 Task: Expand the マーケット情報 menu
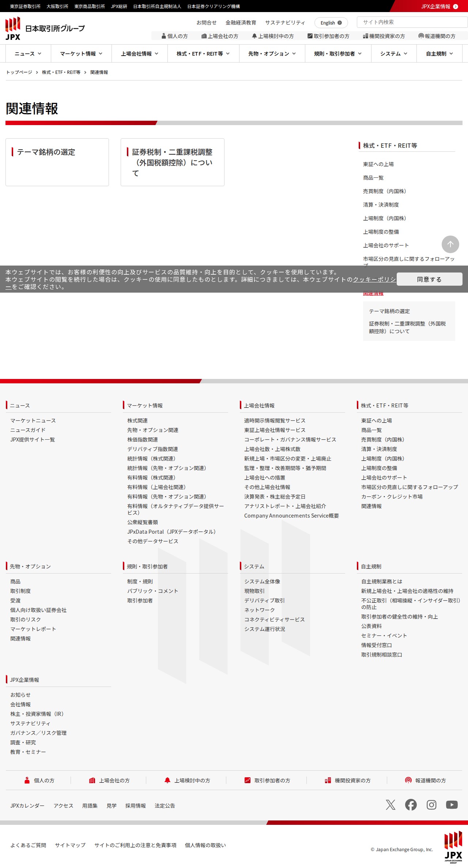81,54
